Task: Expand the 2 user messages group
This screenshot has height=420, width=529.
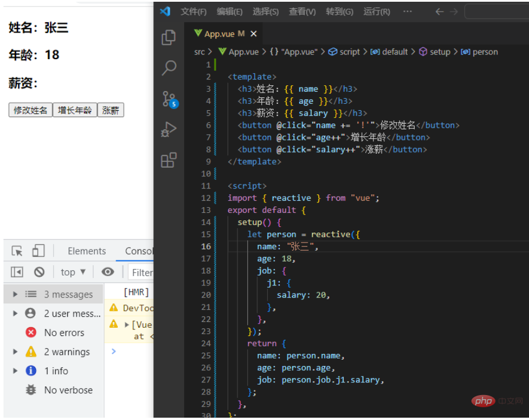Action: (x=15, y=313)
